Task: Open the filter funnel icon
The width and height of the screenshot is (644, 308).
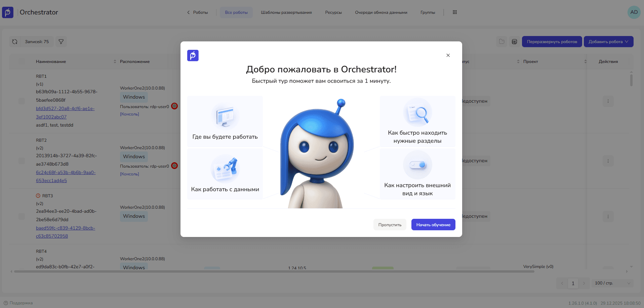Action: 61,42
